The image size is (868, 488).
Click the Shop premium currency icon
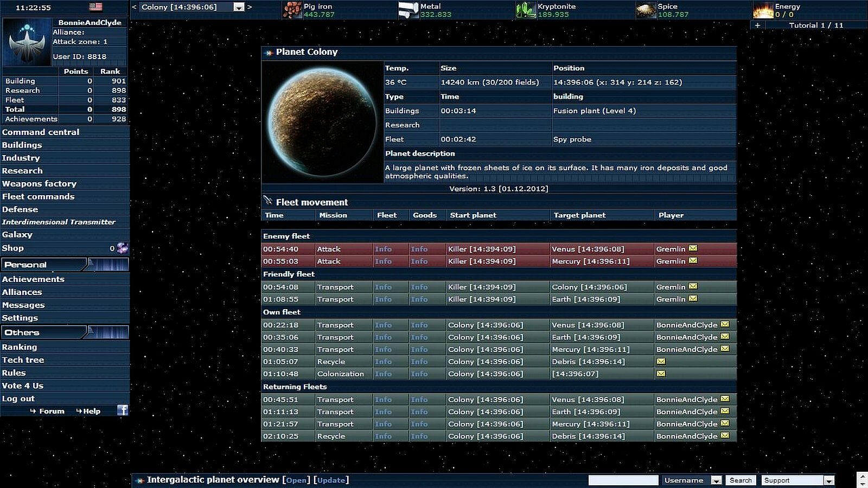click(123, 248)
